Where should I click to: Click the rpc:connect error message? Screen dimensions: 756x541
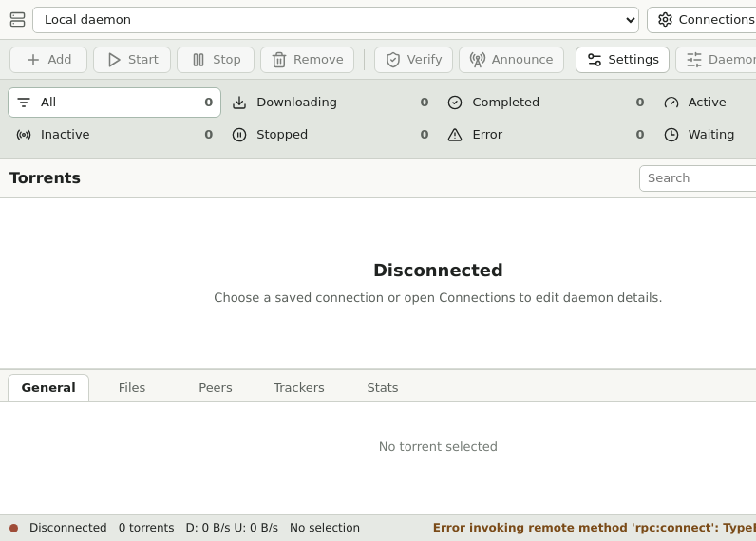(595, 528)
